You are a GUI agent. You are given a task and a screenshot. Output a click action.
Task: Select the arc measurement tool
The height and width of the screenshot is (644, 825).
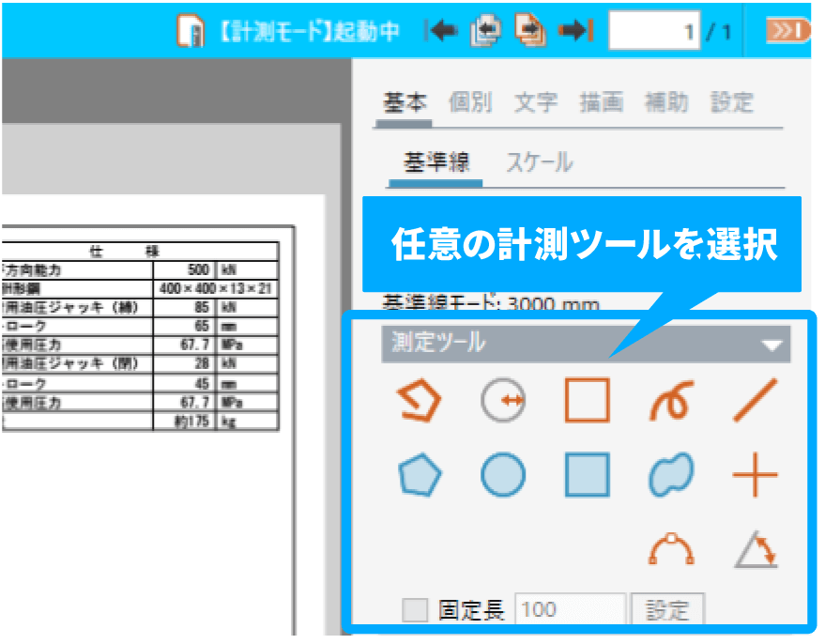(671, 550)
